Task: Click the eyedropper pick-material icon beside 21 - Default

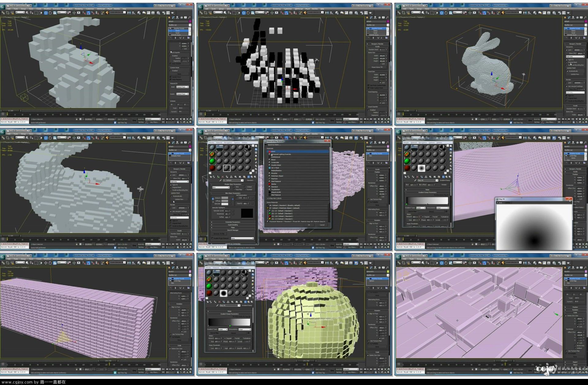Action: point(221,180)
